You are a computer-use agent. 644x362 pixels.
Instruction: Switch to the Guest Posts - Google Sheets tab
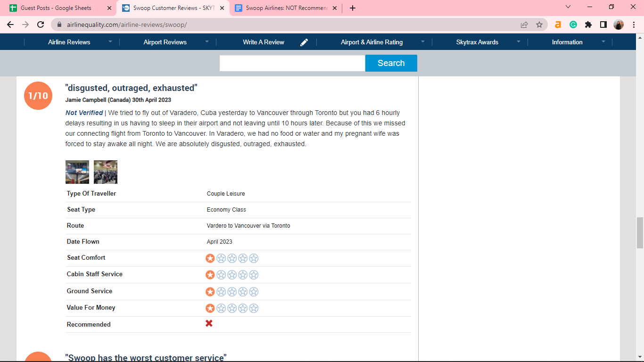pos(60,8)
